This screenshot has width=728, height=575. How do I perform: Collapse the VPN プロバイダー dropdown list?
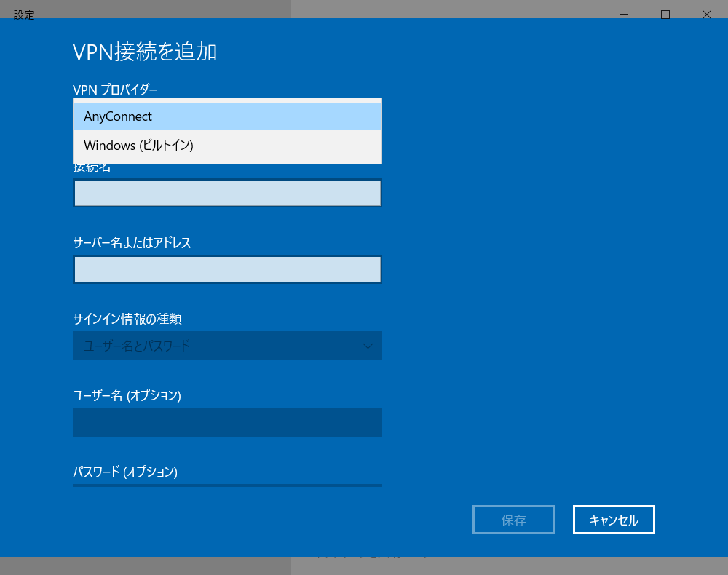227,116
